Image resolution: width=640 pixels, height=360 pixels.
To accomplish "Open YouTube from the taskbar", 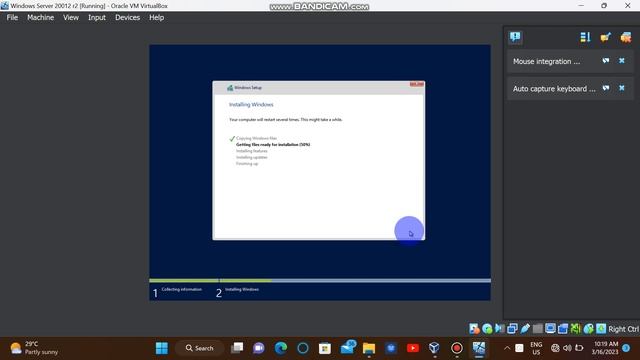I will coord(413,348).
